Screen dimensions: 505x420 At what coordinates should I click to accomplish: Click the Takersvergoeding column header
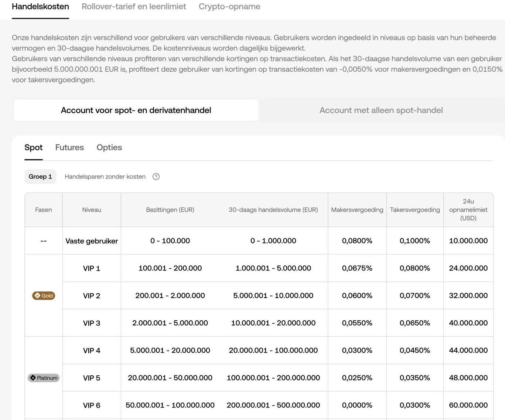(415, 210)
